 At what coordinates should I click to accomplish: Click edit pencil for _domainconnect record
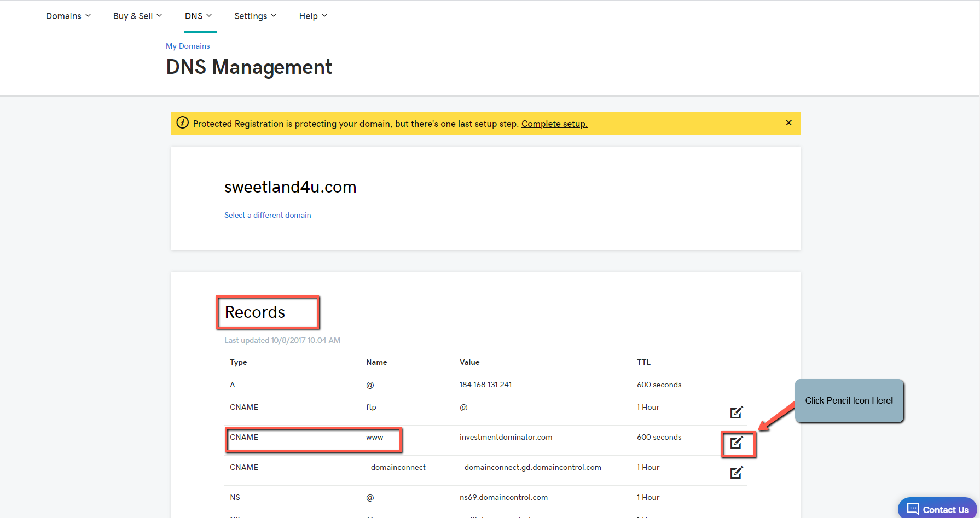click(x=736, y=473)
